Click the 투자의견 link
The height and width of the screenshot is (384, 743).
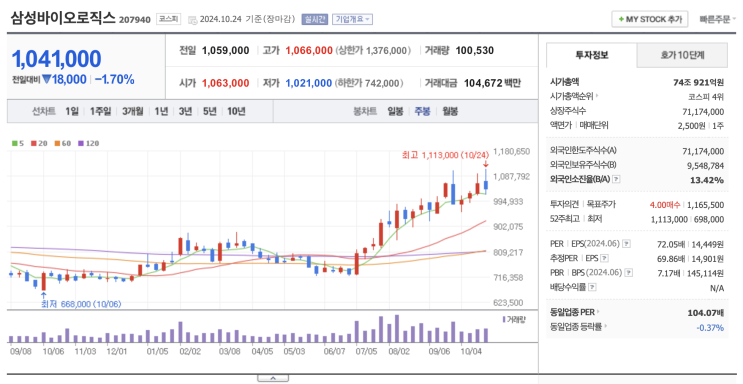[564, 204]
